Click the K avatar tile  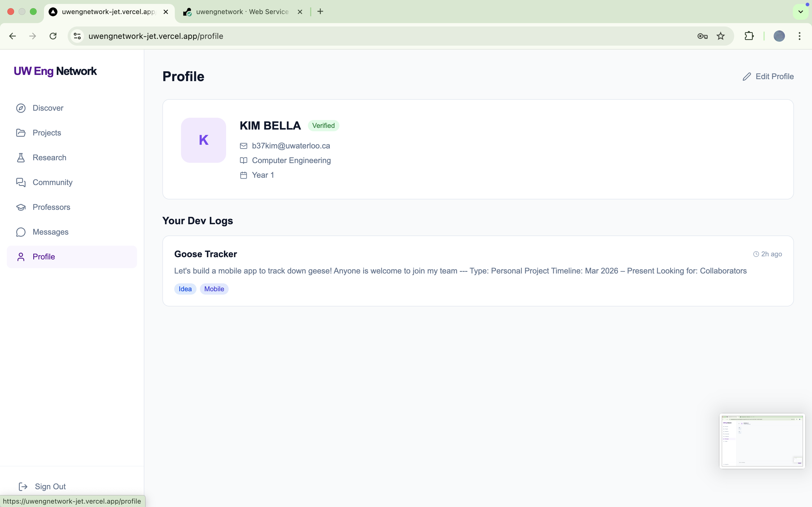(x=203, y=140)
